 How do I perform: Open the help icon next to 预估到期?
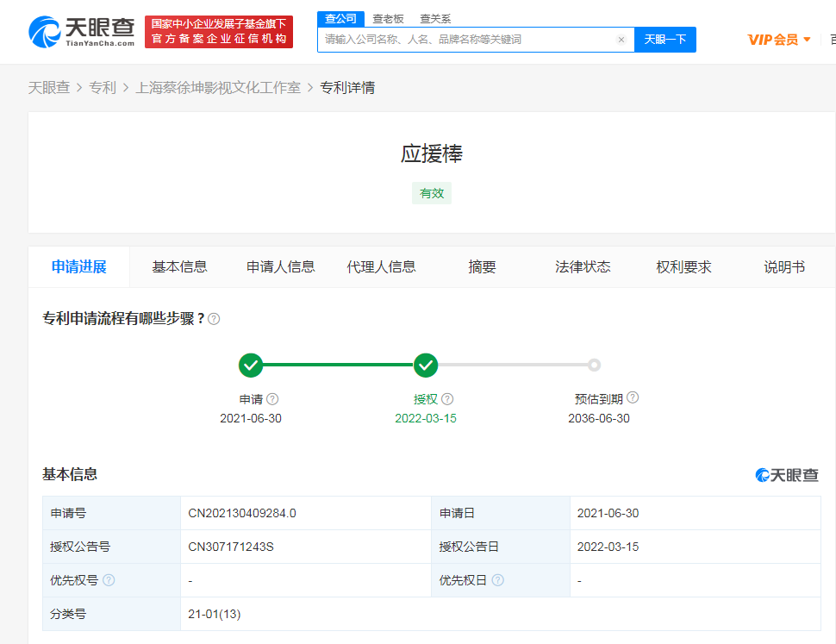point(633,397)
